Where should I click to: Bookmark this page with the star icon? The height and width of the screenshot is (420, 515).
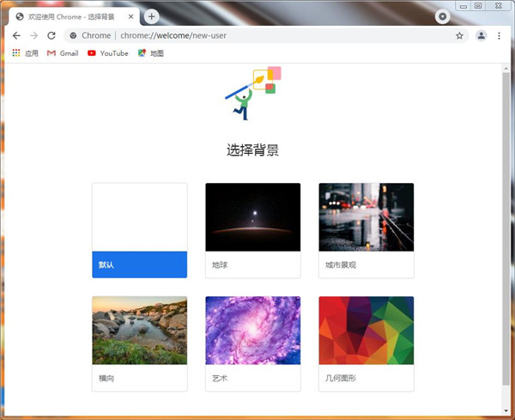coord(459,35)
